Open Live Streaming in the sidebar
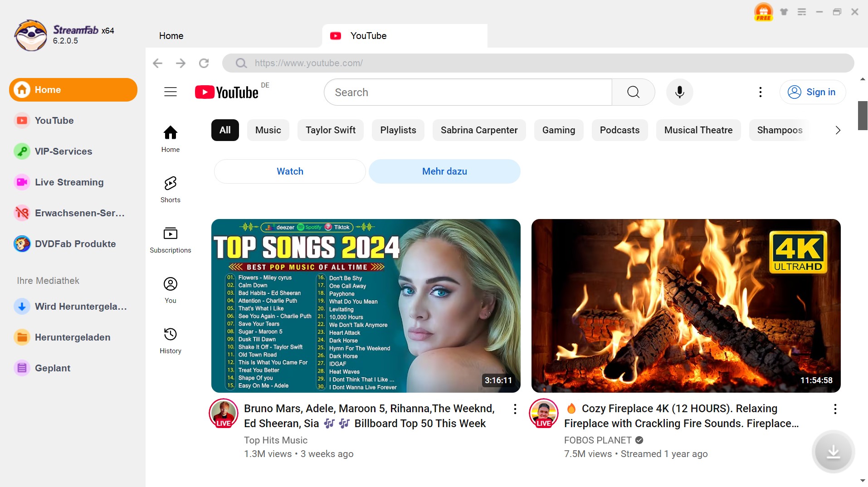868x487 pixels. (73, 182)
